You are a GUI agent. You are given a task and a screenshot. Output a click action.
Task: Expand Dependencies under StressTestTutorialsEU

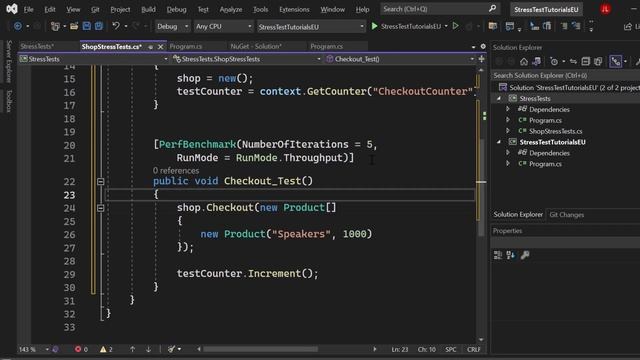(x=508, y=153)
